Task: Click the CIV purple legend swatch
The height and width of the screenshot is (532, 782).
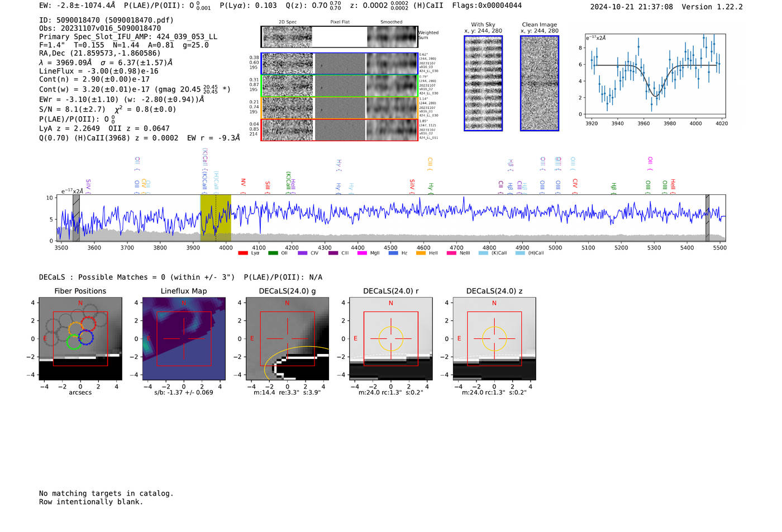Action: 303,253
